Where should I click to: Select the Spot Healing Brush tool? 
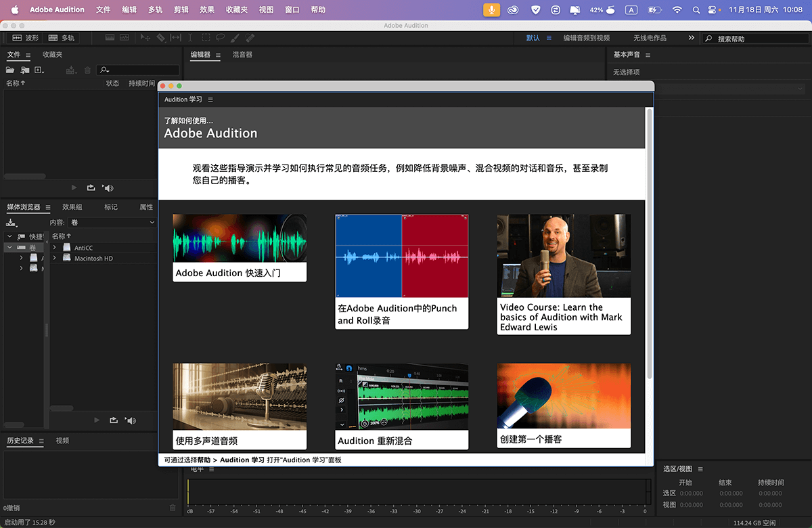pyautogui.click(x=250, y=38)
